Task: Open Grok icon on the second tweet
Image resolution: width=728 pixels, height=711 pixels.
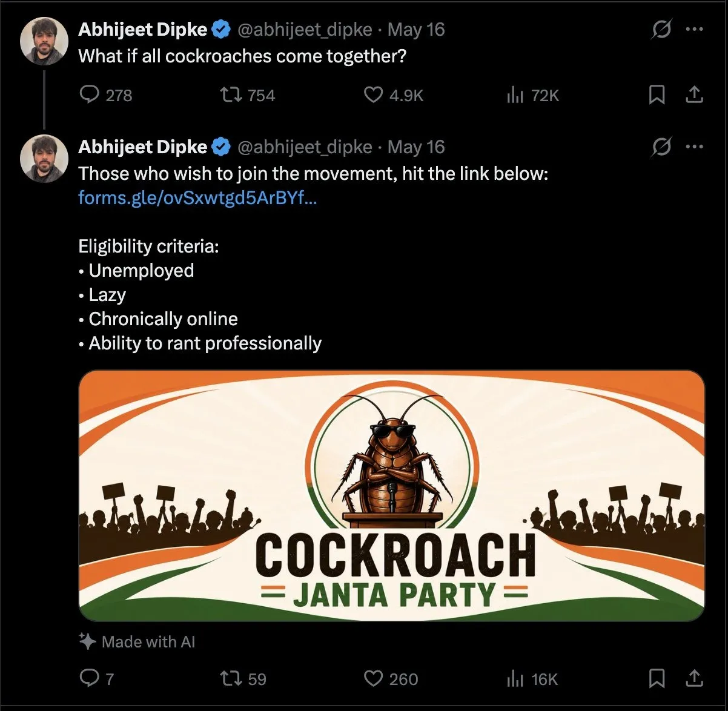Action: click(x=661, y=147)
